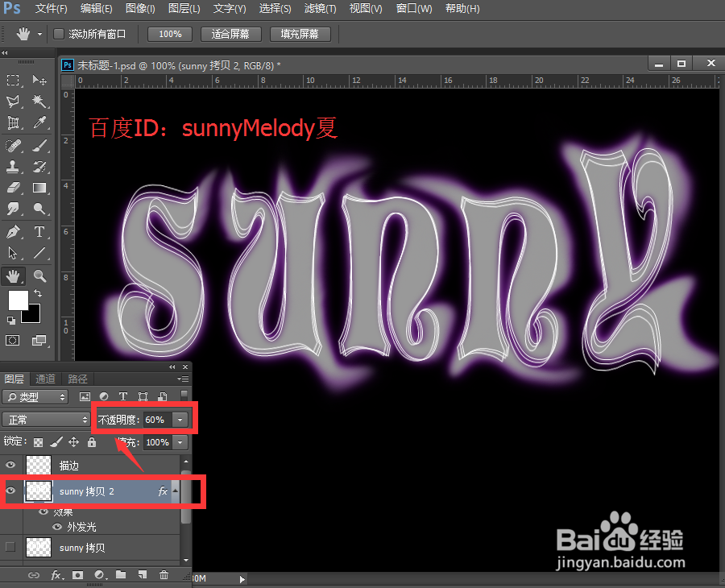Select the Polygonal Lasso tool
The height and width of the screenshot is (588, 725).
pos(13,101)
